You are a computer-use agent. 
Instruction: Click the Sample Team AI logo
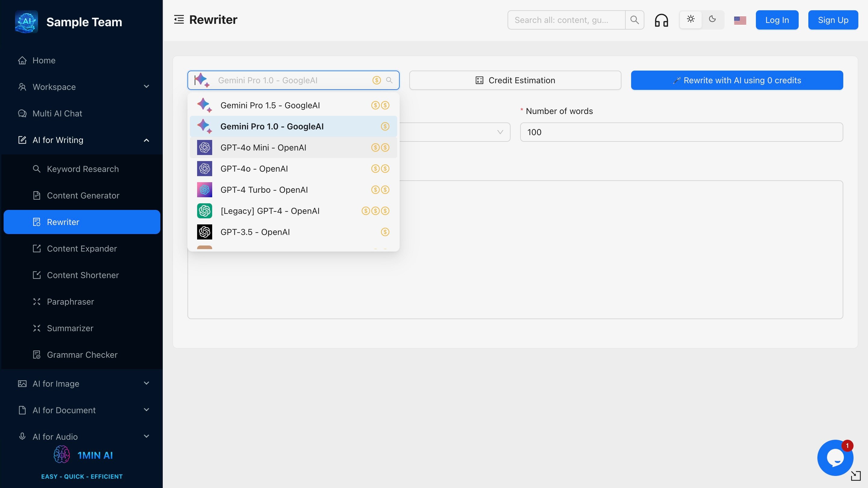pyautogui.click(x=27, y=22)
